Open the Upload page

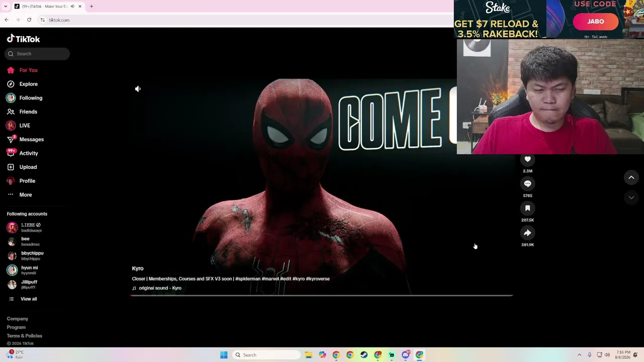tap(22, 167)
